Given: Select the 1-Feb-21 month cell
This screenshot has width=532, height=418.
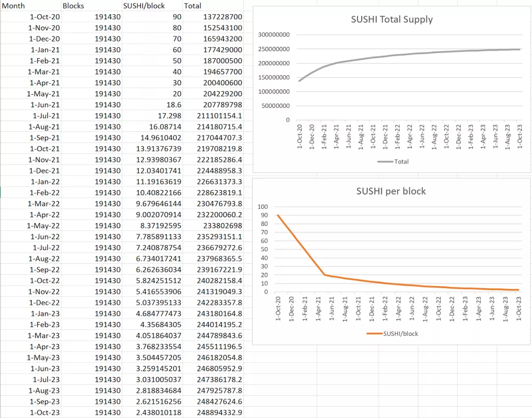Looking at the screenshot, I should (31, 61).
